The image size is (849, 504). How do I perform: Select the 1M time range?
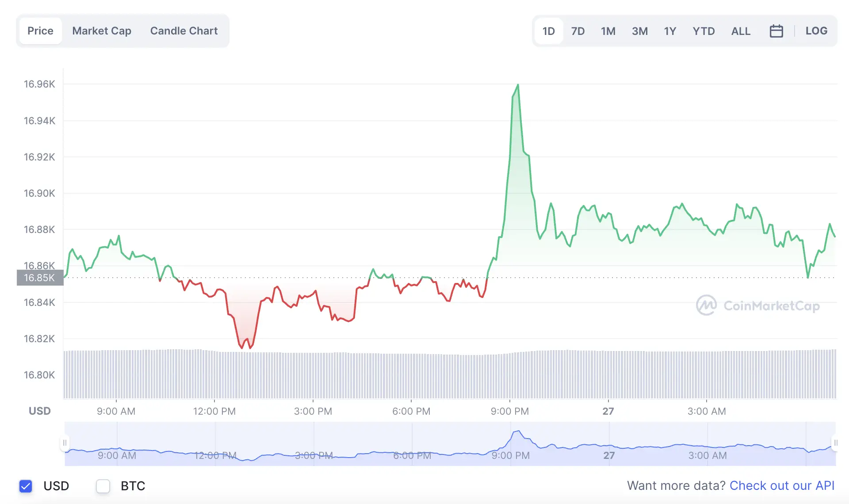pos(608,31)
